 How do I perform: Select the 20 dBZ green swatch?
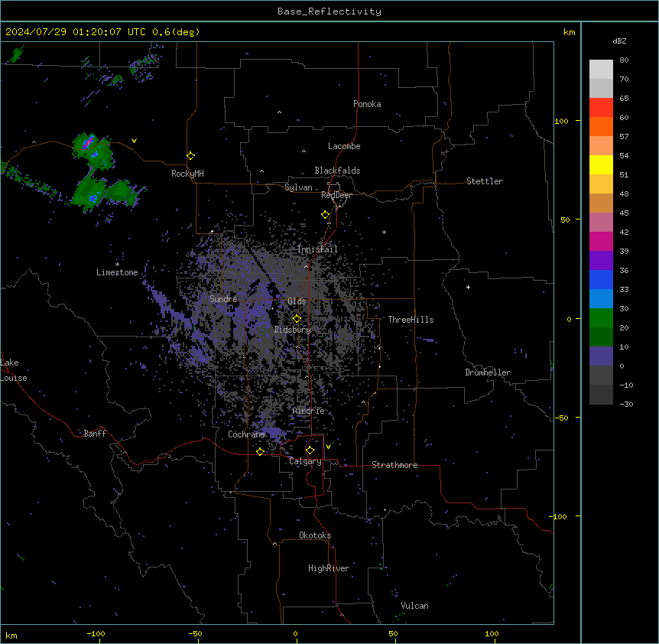[x=601, y=337]
